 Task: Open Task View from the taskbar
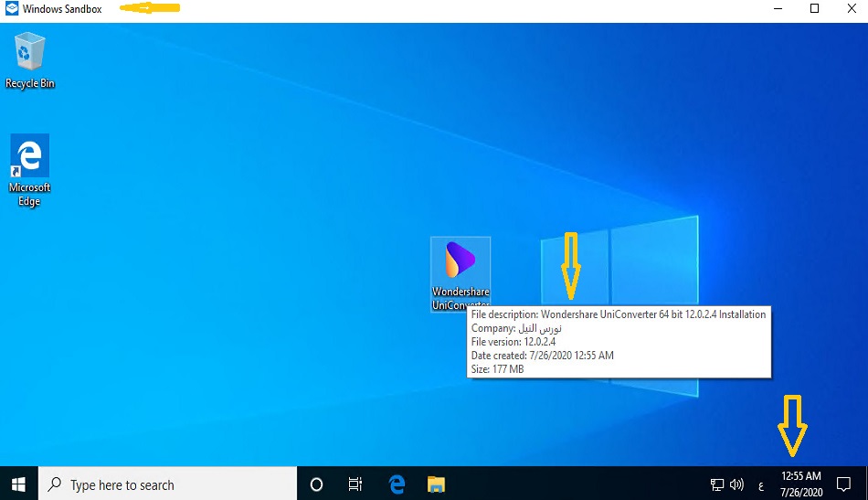(x=356, y=484)
